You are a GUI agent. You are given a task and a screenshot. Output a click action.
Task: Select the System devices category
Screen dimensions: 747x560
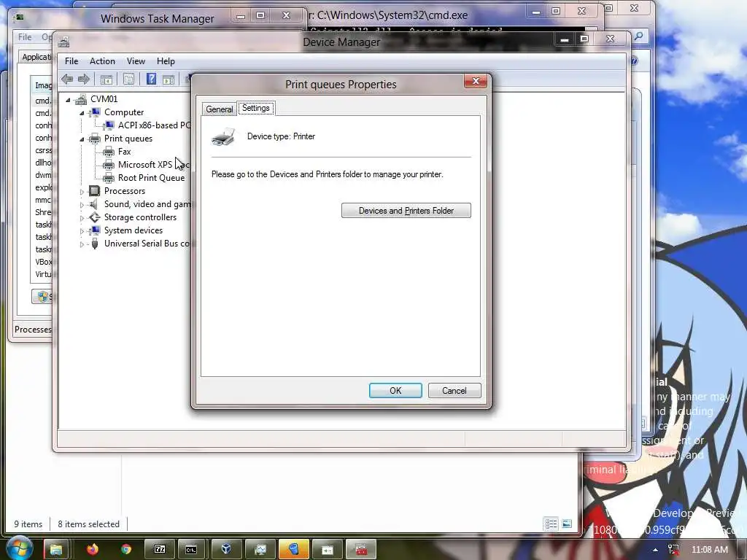point(133,230)
